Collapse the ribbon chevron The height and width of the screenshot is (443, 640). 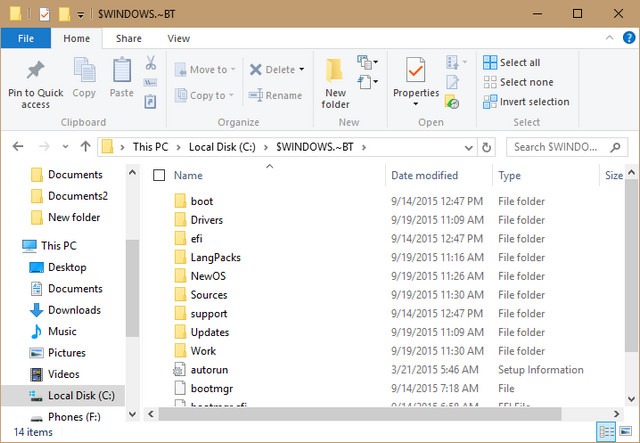point(609,38)
